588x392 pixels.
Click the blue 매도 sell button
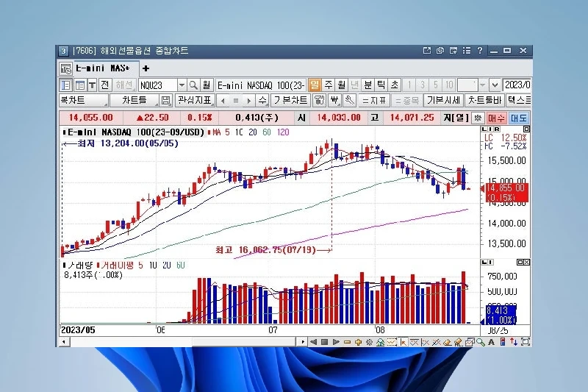[x=519, y=117]
